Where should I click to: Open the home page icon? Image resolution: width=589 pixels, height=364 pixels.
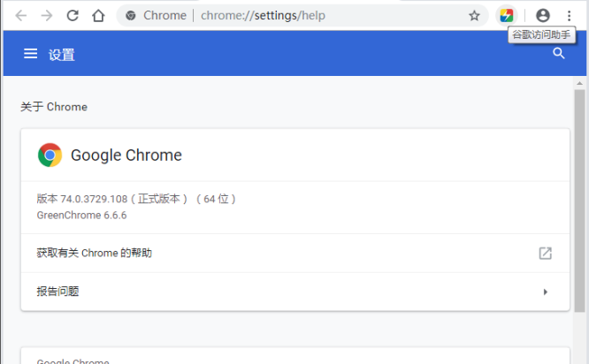pyautogui.click(x=98, y=16)
